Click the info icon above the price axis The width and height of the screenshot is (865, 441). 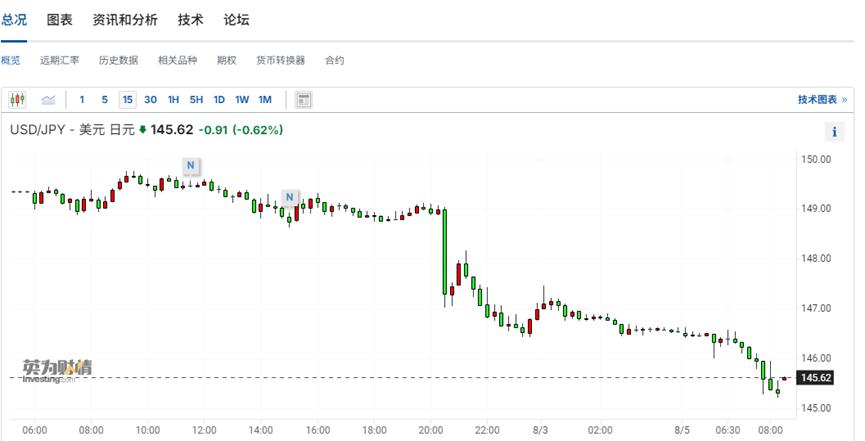point(835,132)
